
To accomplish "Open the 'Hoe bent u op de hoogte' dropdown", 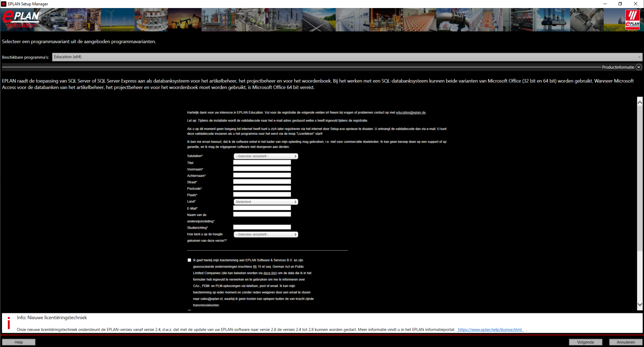I will point(266,234).
